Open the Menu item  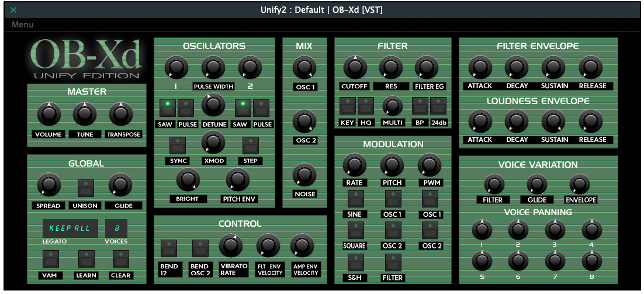pos(23,25)
